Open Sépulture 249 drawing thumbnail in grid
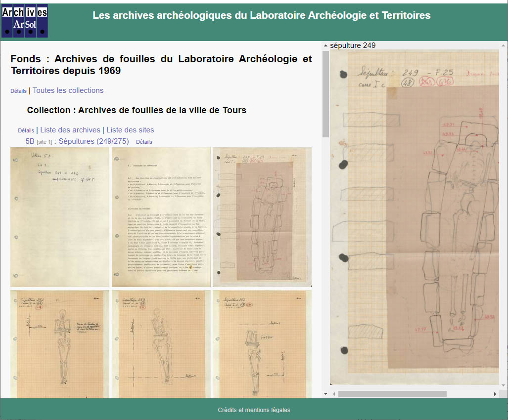Image resolution: width=508 pixels, height=420 pixels. 262,217
